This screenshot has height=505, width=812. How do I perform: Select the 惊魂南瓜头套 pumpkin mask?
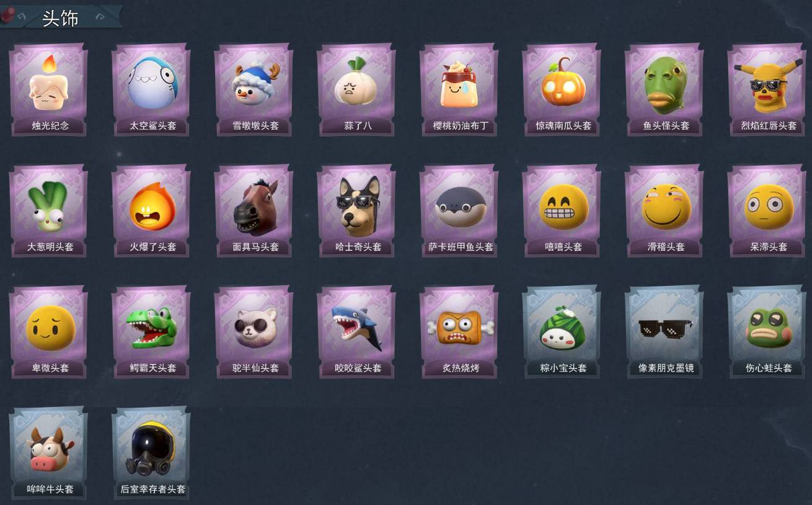[562, 90]
